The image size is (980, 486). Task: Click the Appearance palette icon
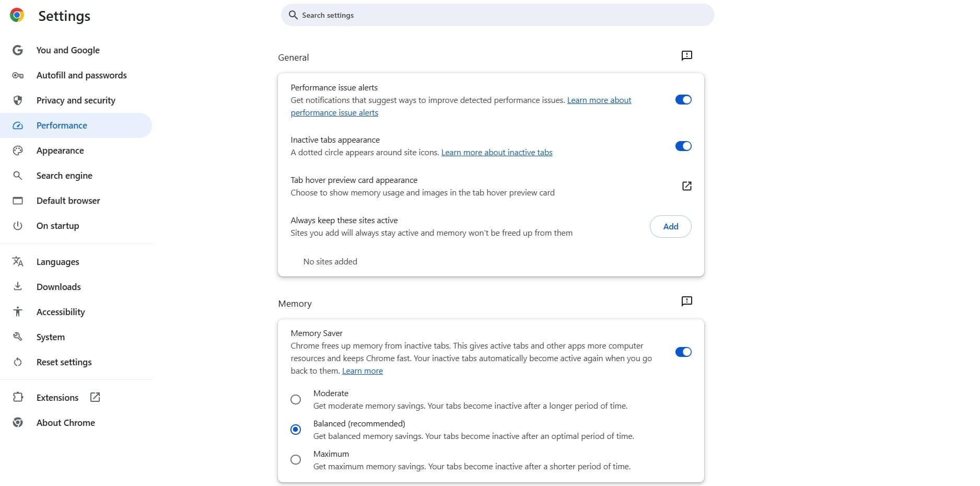coord(18,151)
